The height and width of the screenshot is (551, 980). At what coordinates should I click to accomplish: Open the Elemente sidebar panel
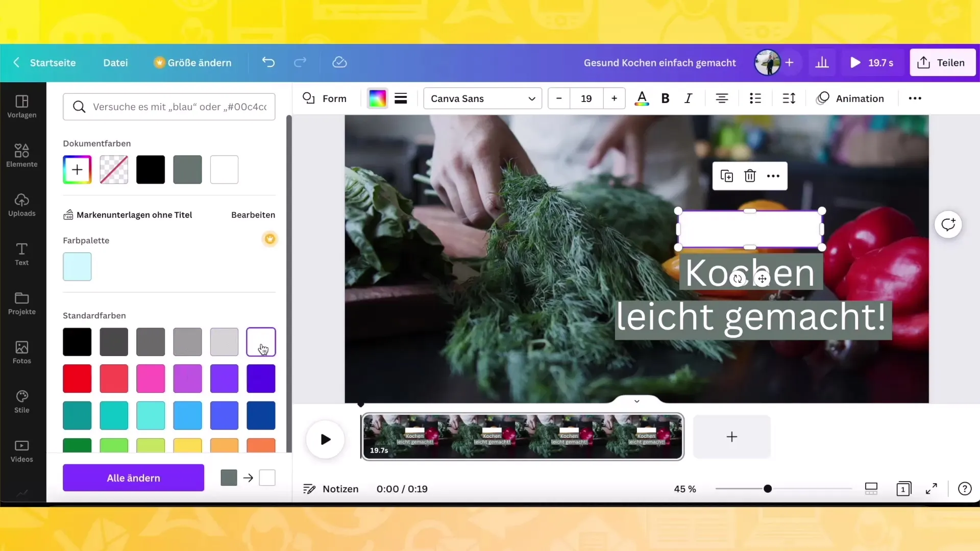22,156
